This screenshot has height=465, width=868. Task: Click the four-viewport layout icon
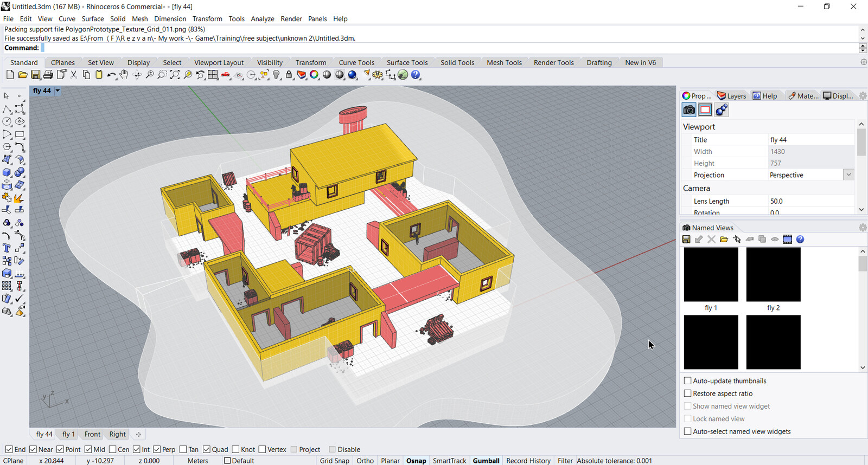click(x=213, y=75)
